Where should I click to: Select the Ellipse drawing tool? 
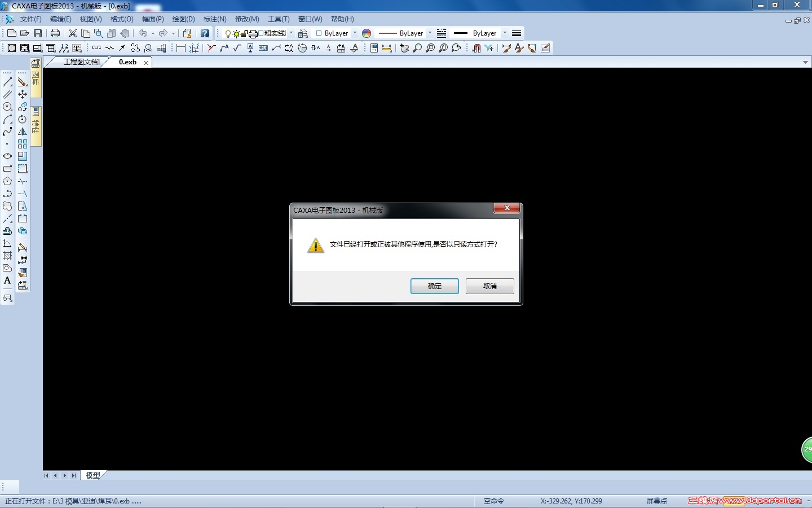(7, 156)
